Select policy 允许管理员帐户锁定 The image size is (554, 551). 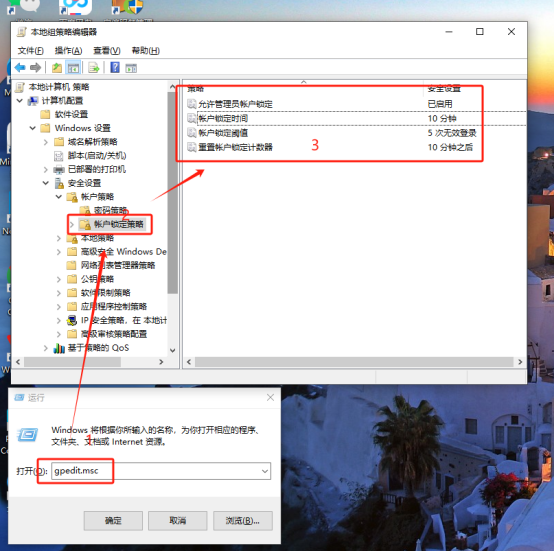235,104
